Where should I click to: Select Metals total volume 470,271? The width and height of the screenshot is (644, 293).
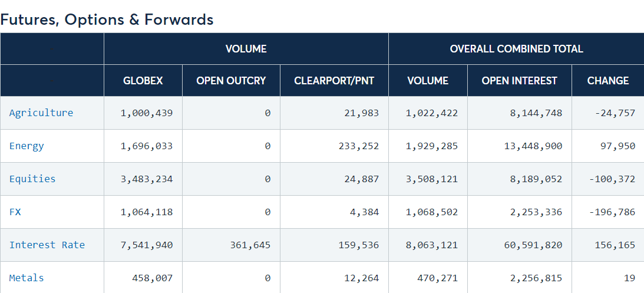coord(437,278)
